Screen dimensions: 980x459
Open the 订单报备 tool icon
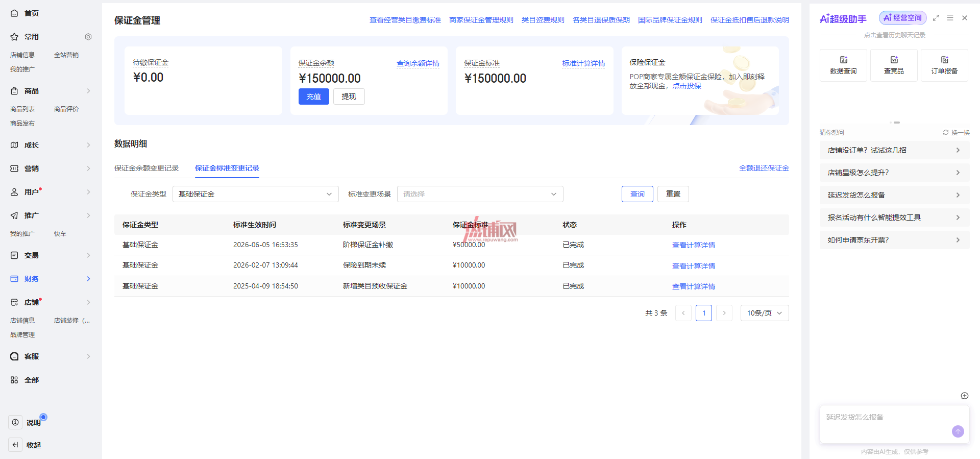pyautogui.click(x=944, y=65)
